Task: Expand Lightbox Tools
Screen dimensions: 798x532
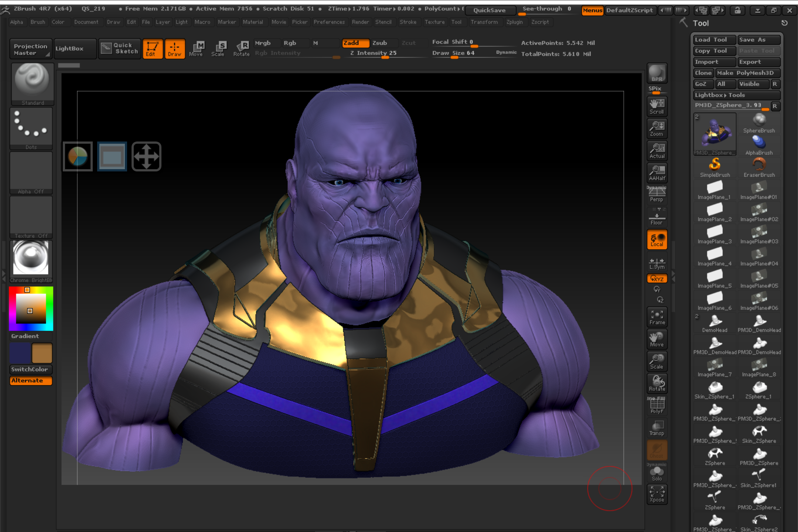Action: pos(737,95)
